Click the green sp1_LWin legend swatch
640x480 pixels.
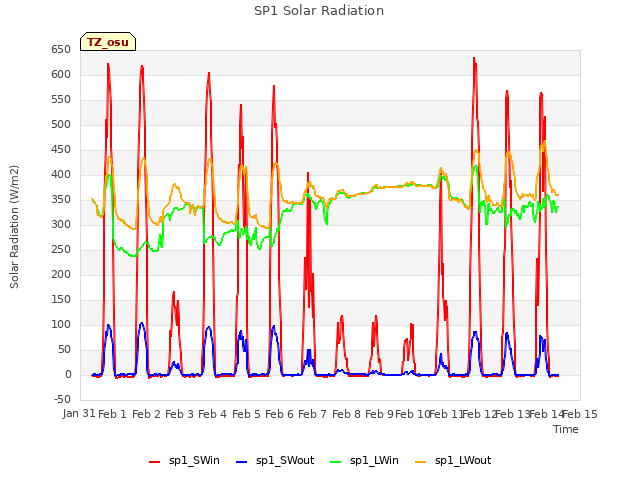point(335,462)
